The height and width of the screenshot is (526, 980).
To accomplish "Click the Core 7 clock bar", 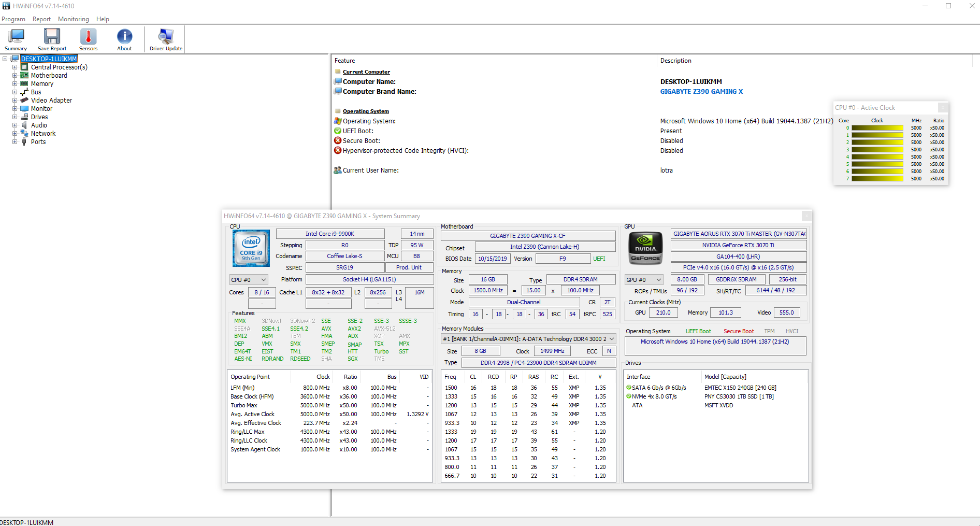I will click(877, 179).
